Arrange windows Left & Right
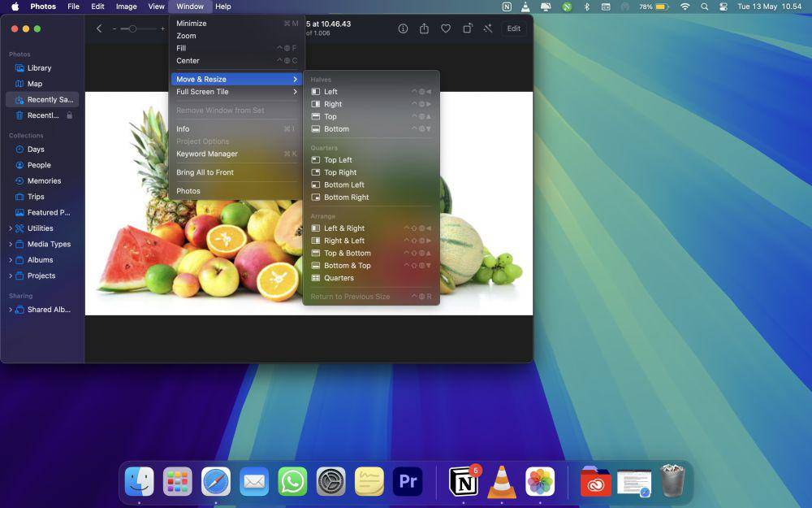812x508 pixels. (x=371, y=228)
